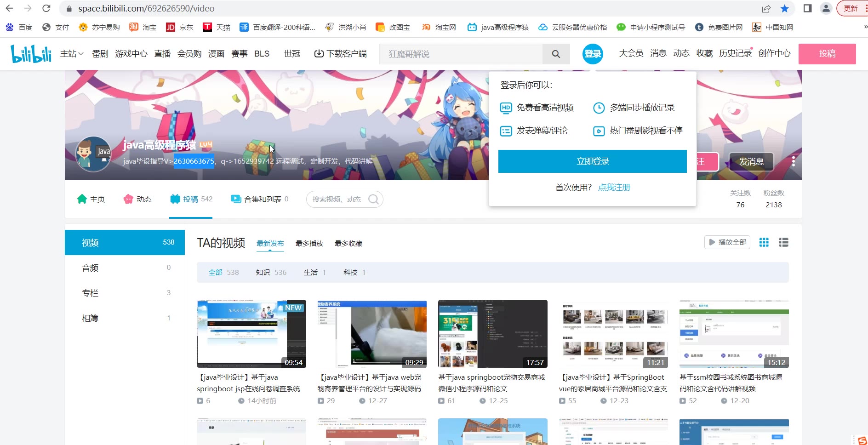
Task: Open the 云服务器优惠价格 bookmark
Action: [x=573, y=27]
